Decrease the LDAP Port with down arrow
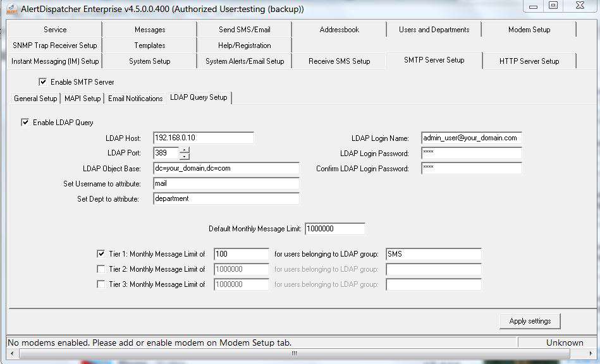 (x=185, y=156)
